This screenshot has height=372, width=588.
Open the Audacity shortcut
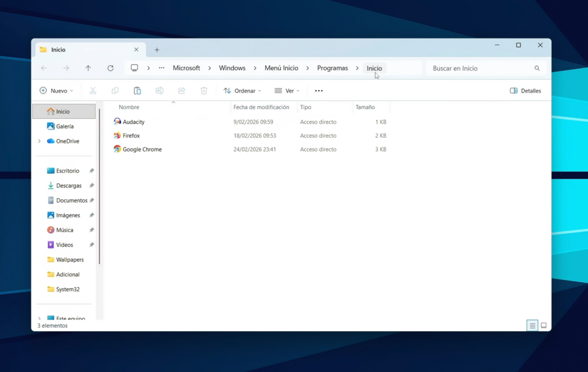[x=133, y=122]
